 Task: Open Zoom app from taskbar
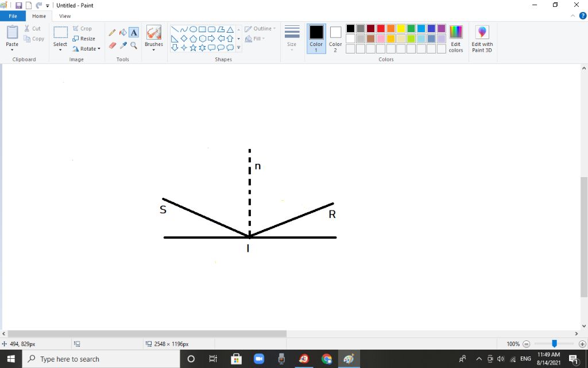259,359
